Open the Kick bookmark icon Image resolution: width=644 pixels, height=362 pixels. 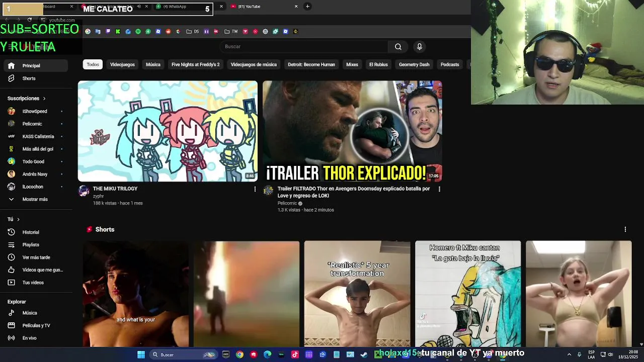pyautogui.click(x=118, y=31)
